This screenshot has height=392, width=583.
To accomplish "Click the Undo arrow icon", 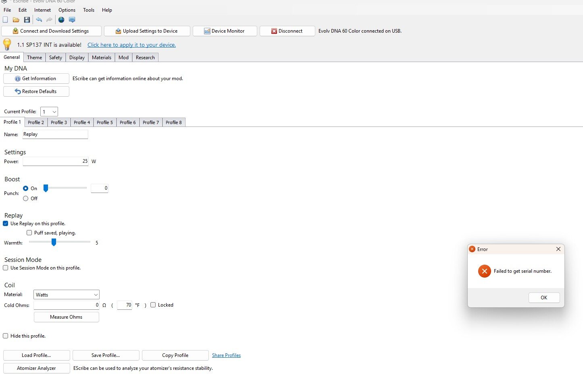I will click(x=39, y=20).
